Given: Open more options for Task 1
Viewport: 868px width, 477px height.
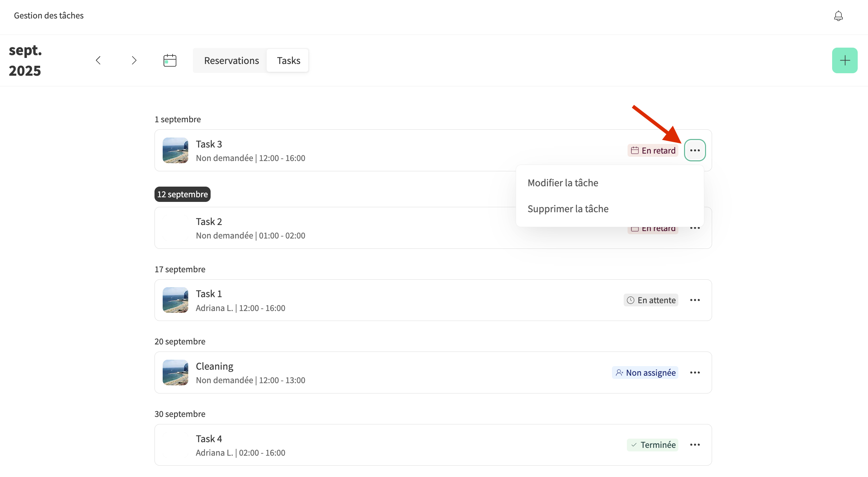Looking at the screenshot, I should (695, 300).
